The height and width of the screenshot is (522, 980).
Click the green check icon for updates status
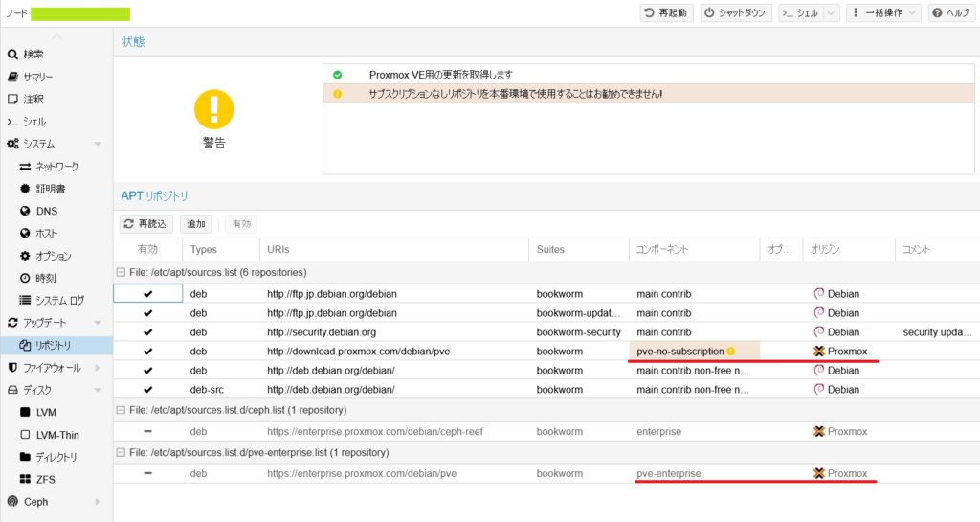coord(337,75)
